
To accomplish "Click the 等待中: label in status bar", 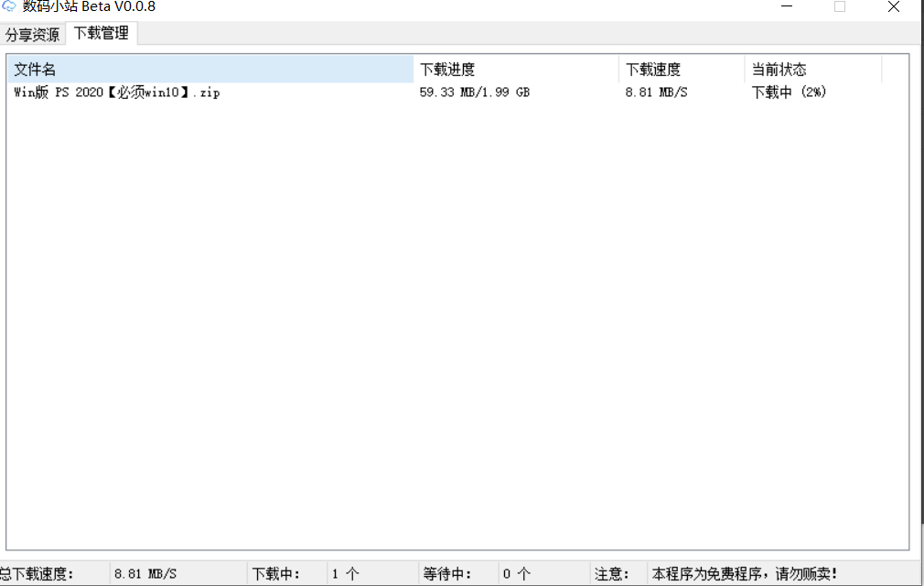I will (x=447, y=573).
